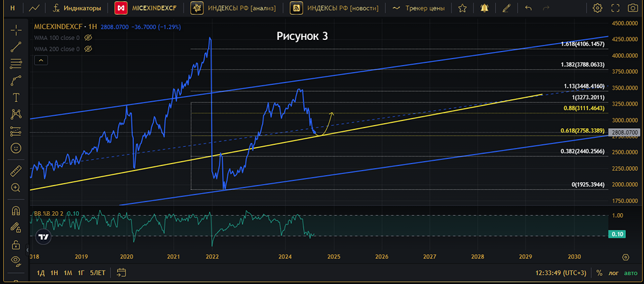
Task: Select the crosshair cursor tool
Action: click(16, 30)
